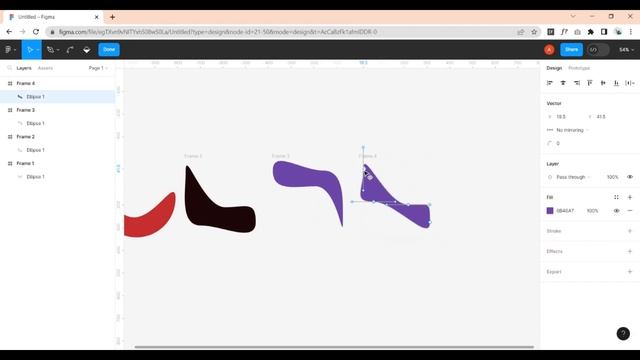Open a new browser tab
The height and width of the screenshot is (360, 640).
[112, 17]
